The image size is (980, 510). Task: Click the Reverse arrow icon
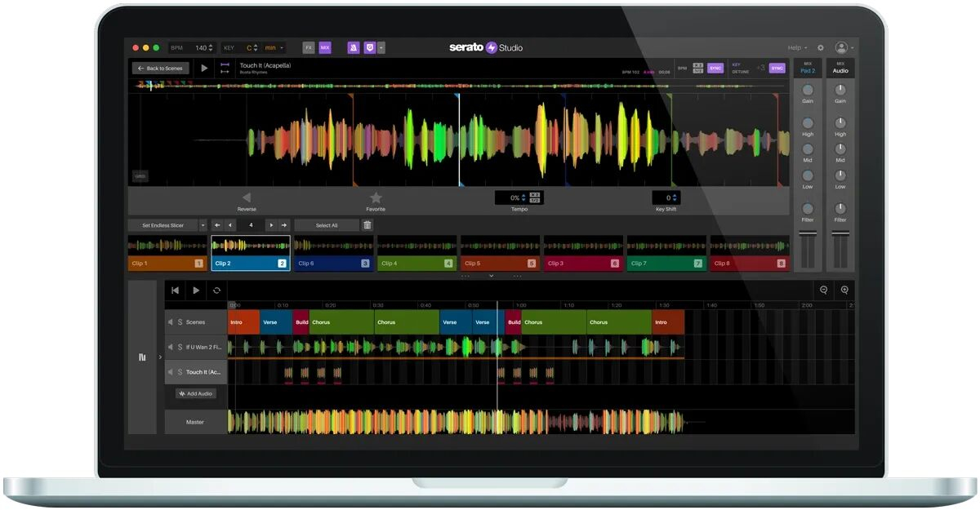click(x=247, y=197)
